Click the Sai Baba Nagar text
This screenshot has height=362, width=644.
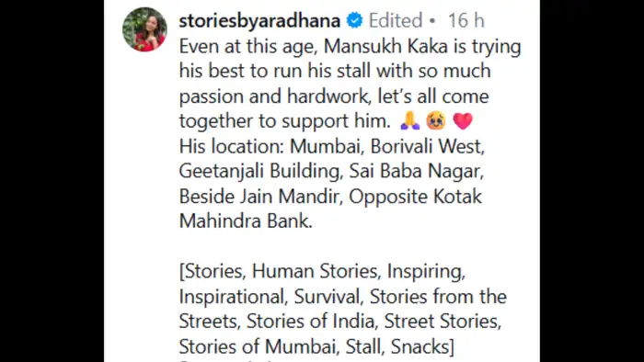414,171
